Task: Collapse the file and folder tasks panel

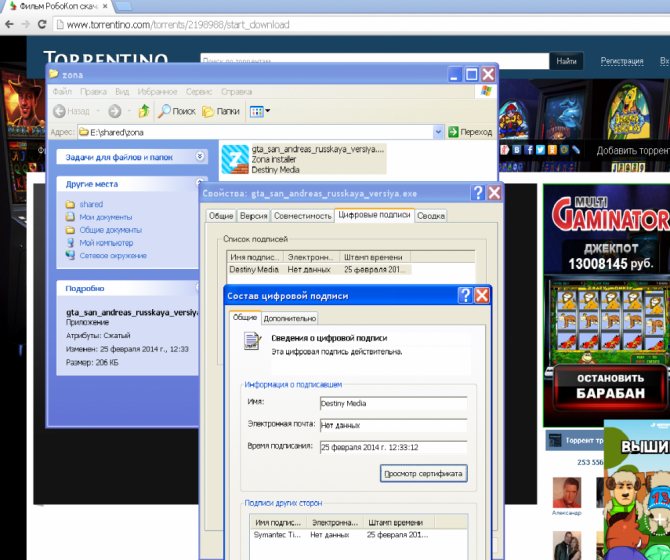Action: click(x=200, y=157)
